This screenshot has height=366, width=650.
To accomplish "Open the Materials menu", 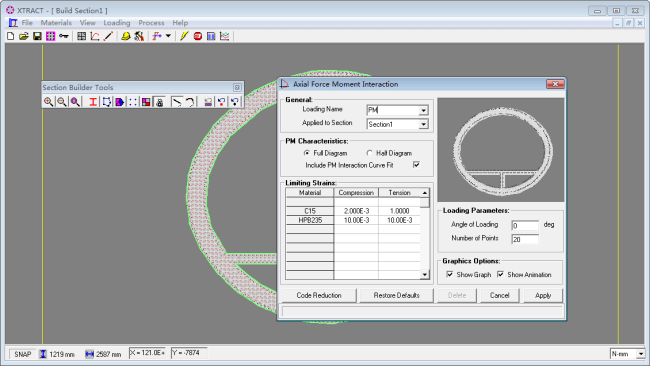I will [x=56, y=23].
